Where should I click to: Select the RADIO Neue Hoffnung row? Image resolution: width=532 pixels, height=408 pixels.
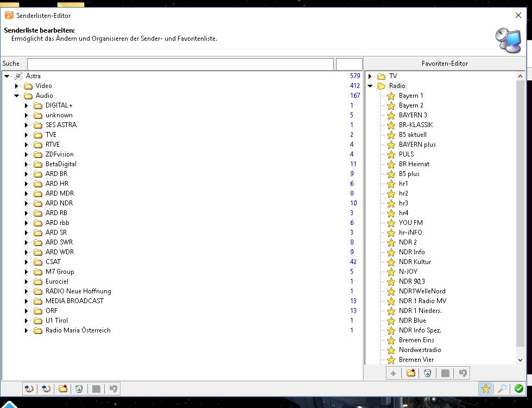tap(78, 291)
